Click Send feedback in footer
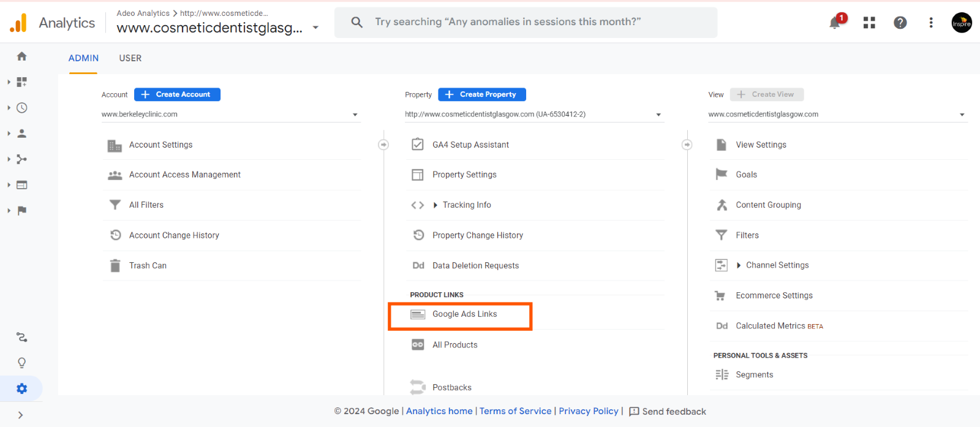This screenshot has width=980, height=427. pos(668,412)
